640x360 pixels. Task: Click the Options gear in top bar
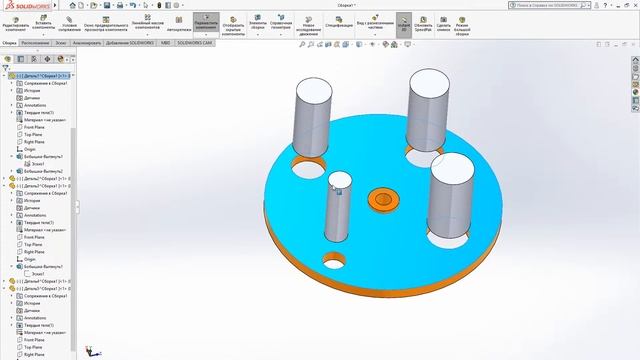coord(176,5)
